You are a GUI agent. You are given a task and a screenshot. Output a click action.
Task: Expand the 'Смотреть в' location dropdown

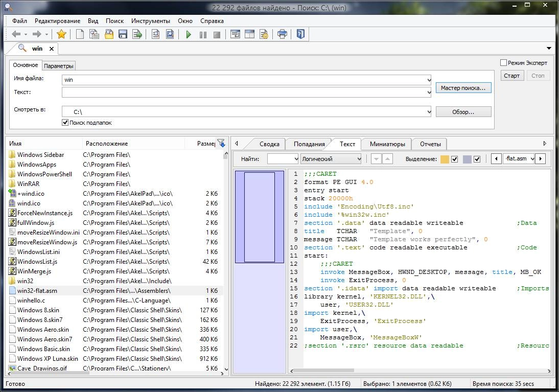(x=429, y=111)
